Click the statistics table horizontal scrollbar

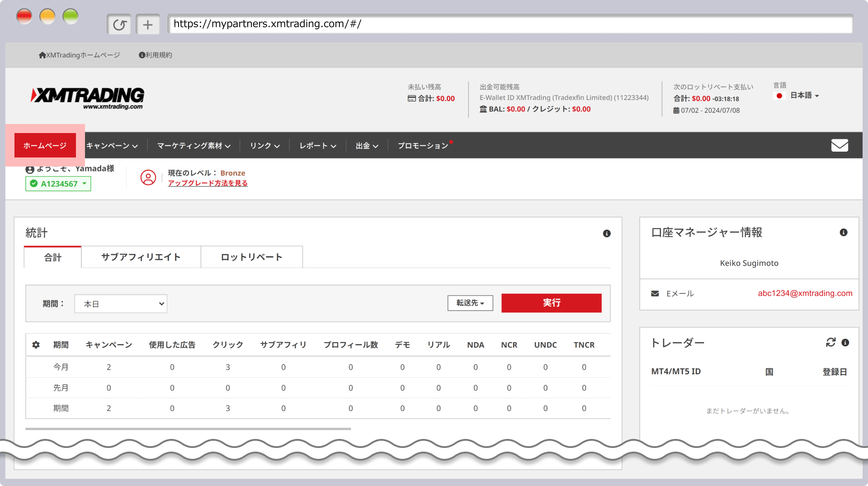(x=188, y=429)
